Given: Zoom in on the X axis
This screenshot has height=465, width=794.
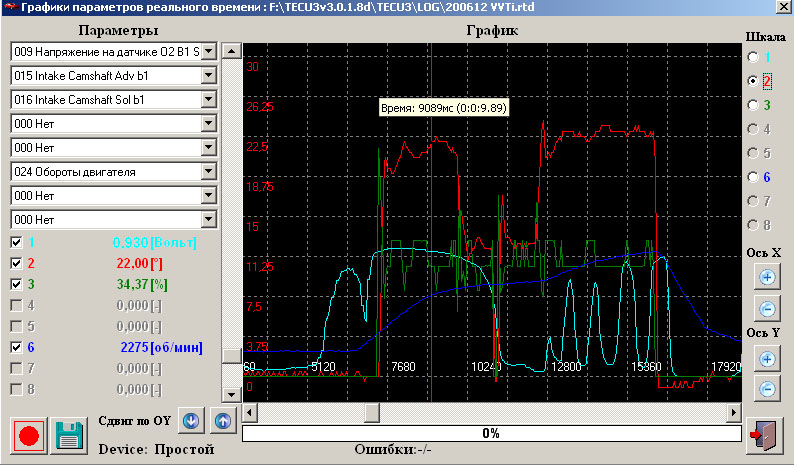Looking at the screenshot, I should 766,278.
